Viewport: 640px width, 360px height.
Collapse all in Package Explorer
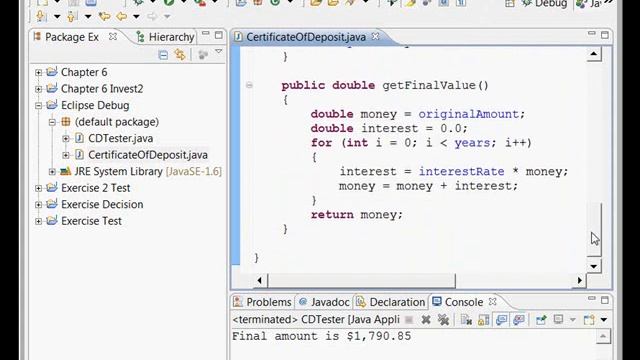[x=163, y=55]
